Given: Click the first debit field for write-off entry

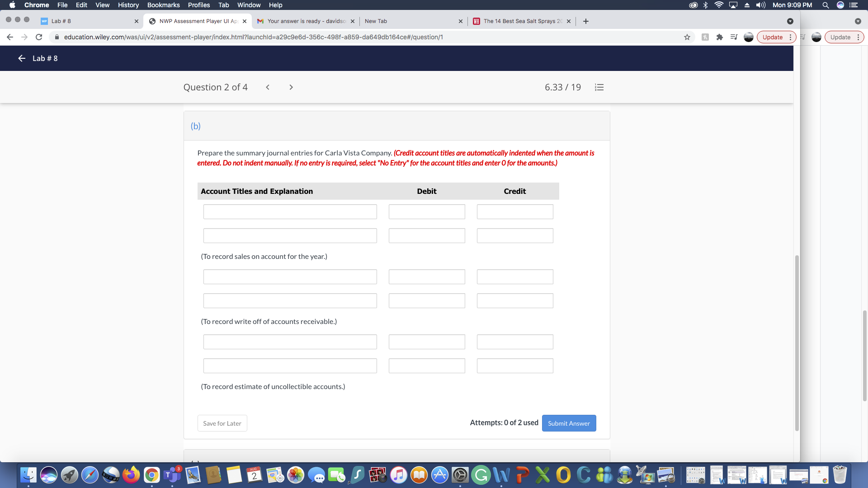Looking at the screenshot, I should 426,277.
